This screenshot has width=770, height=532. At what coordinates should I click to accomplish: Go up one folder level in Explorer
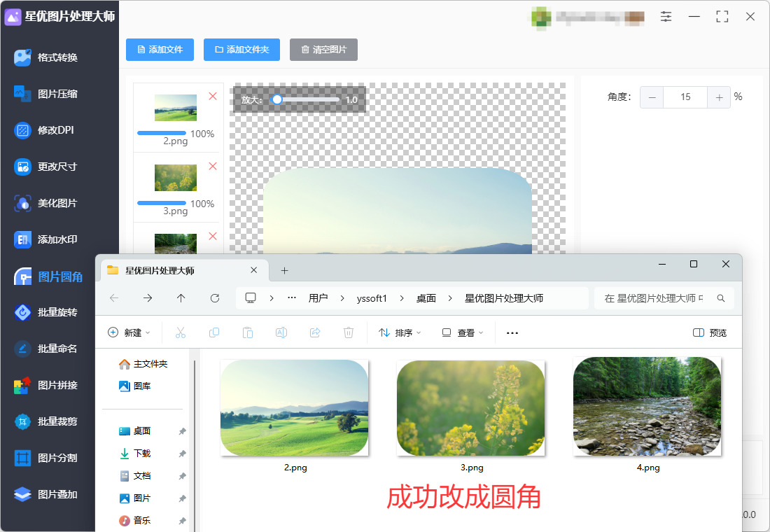click(181, 298)
